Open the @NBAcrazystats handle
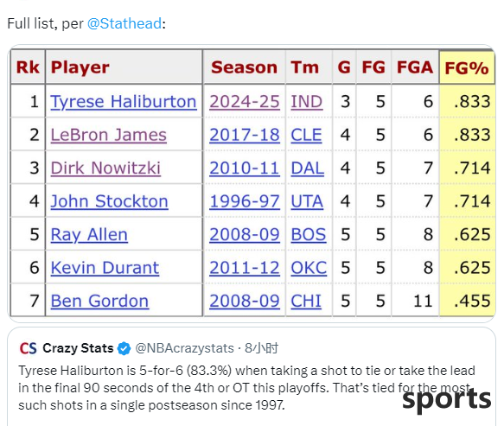 pos(184,348)
